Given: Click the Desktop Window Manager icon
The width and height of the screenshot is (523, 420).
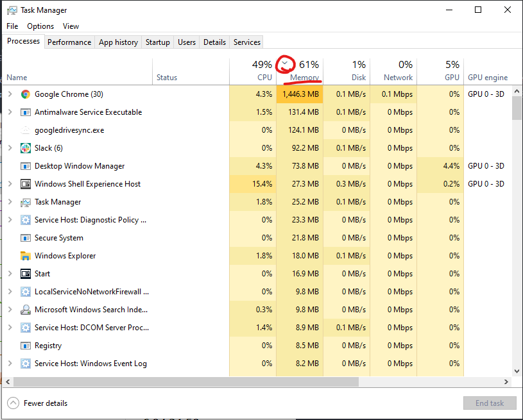Looking at the screenshot, I should pyautogui.click(x=26, y=166).
